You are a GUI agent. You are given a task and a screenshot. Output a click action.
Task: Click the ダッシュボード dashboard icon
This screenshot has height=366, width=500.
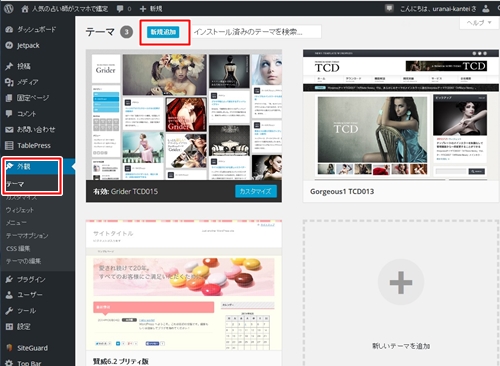[x=9, y=29]
